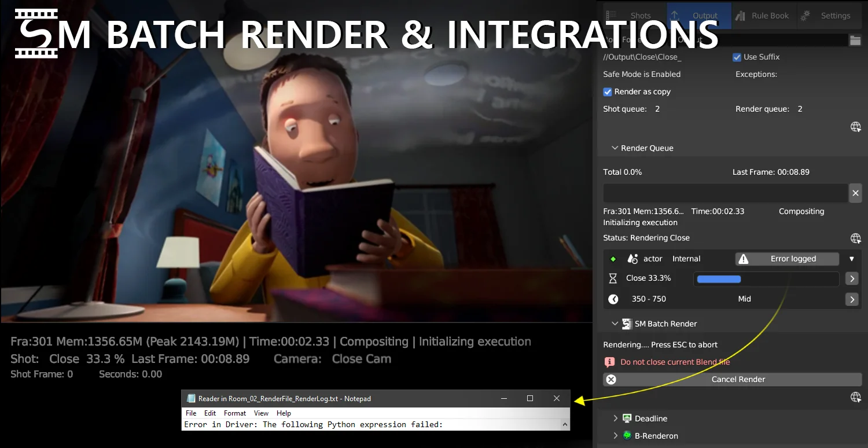Viewport: 868px width, 448px height.
Task: Uncheck the Use Suffix checkbox
Action: 737,57
